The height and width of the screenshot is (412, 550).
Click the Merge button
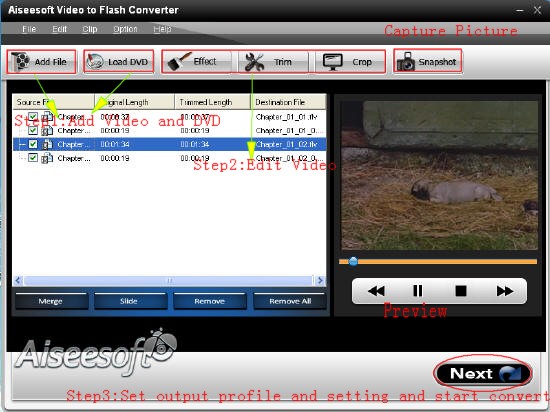(x=51, y=301)
